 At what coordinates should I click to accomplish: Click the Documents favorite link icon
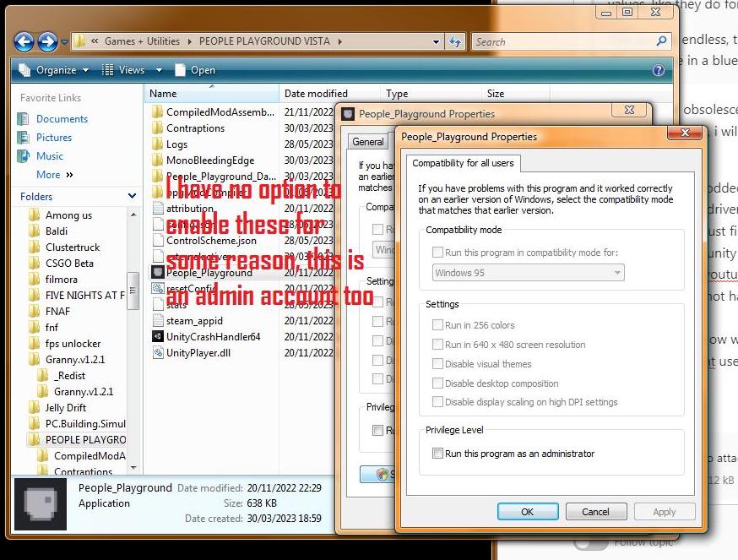coord(23,119)
